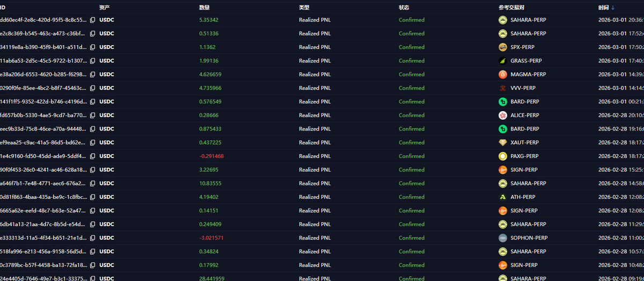Copy the ID beginning with e2c8c369
Viewport: 644px width, 281px height.
point(93,33)
